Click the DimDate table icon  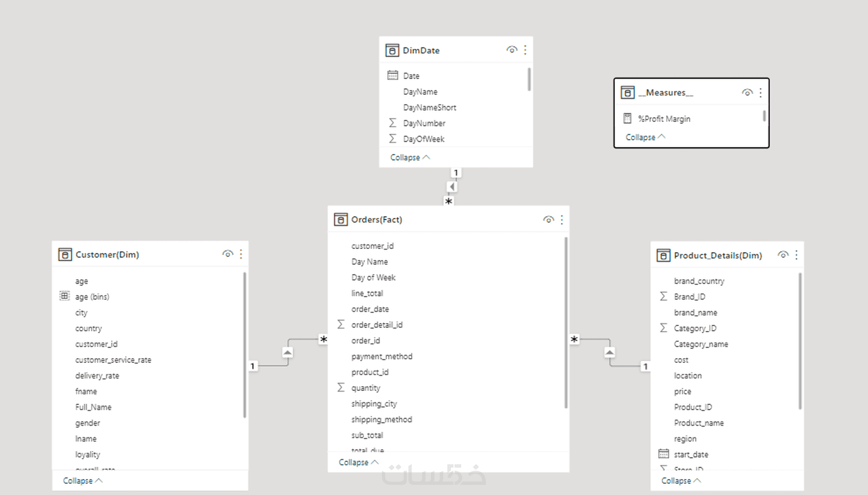[x=392, y=51]
